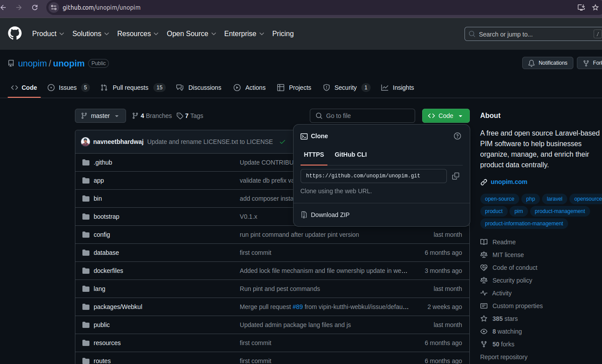
Task: Toggle the green Code dropdown button
Action: tap(446, 116)
